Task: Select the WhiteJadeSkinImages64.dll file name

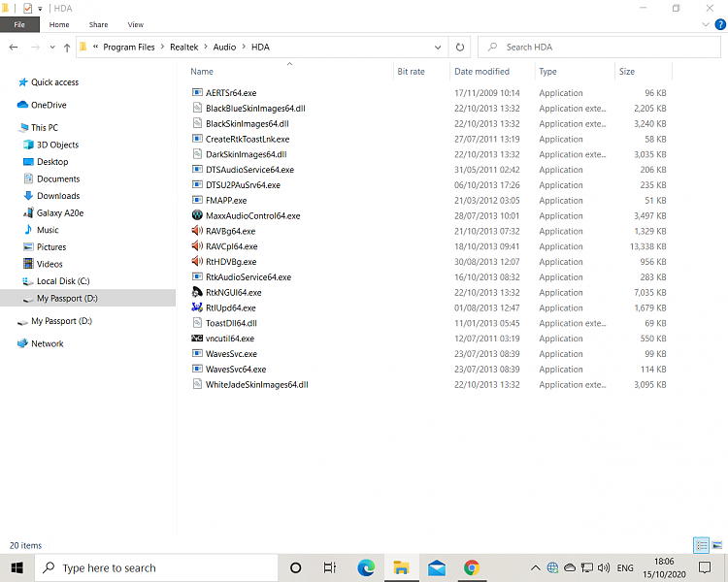Action: [257, 384]
